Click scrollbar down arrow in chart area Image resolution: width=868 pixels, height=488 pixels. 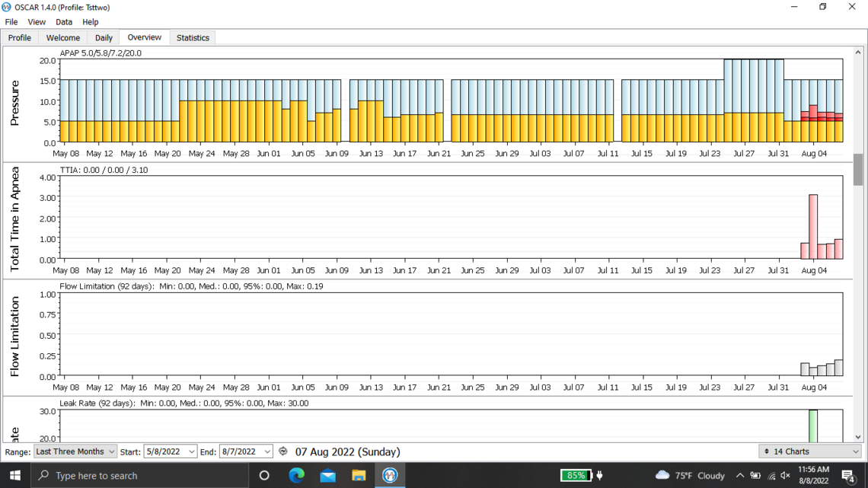858,437
